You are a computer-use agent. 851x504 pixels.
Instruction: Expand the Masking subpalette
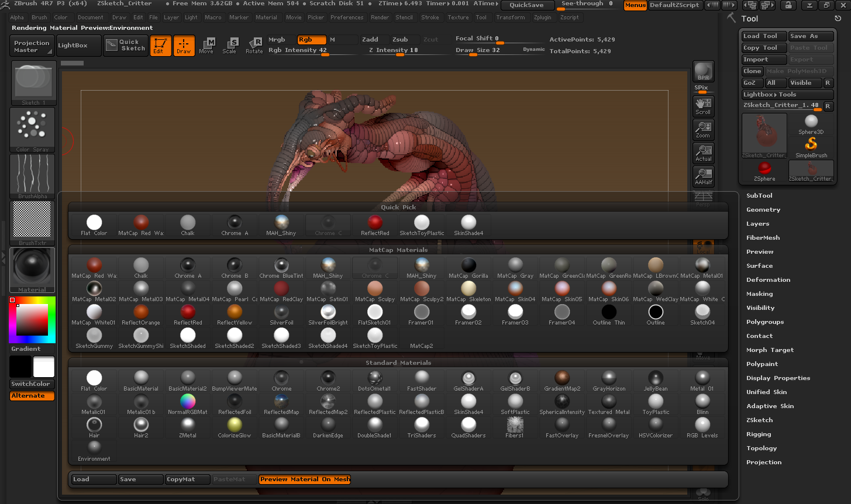[x=759, y=294]
